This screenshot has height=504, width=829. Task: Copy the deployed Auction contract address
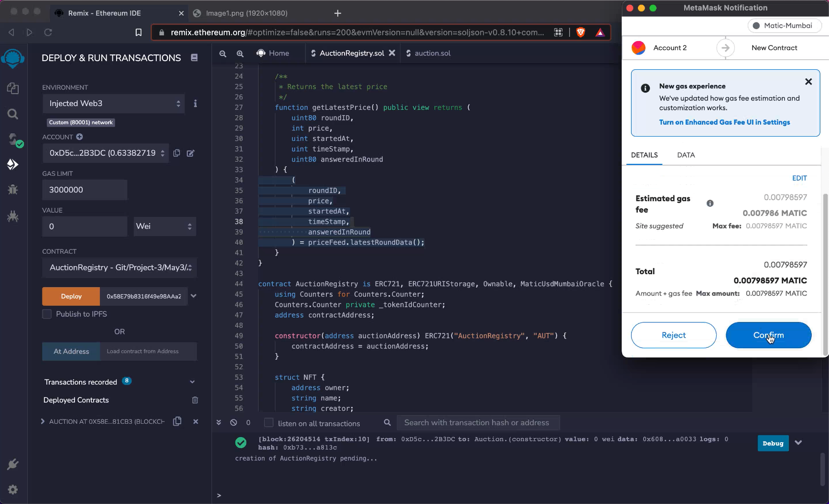tap(177, 421)
